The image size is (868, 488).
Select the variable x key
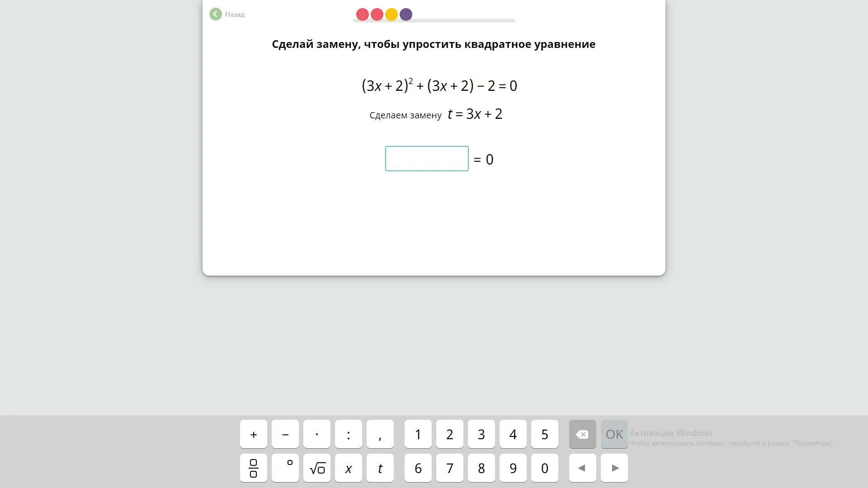pyautogui.click(x=348, y=468)
